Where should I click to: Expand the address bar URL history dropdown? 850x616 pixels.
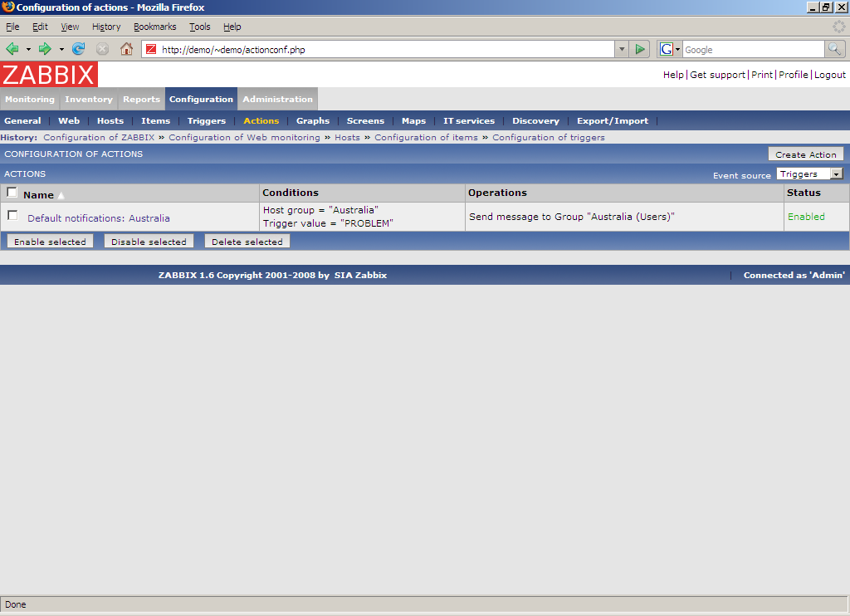pos(622,49)
